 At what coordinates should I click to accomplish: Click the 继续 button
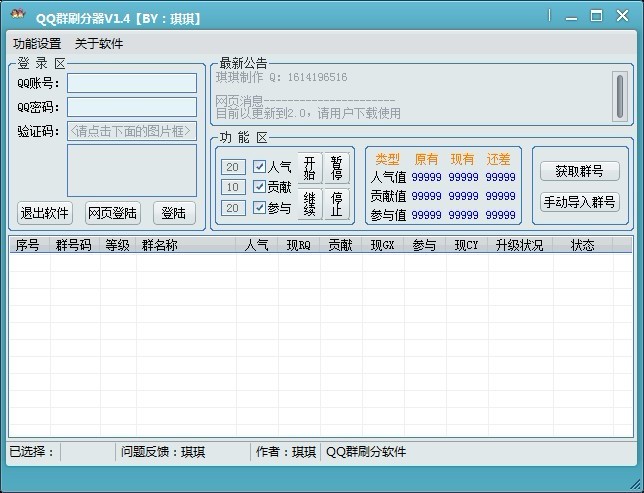[310, 204]
